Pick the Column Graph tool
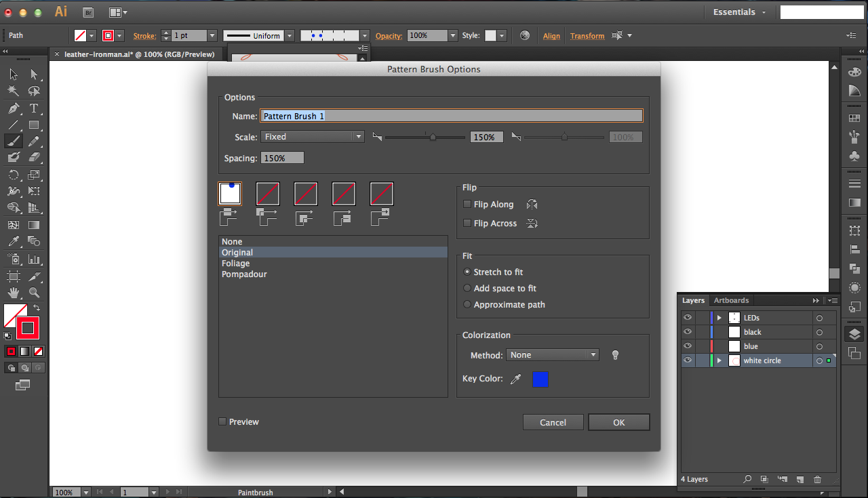 pos(34,259)
